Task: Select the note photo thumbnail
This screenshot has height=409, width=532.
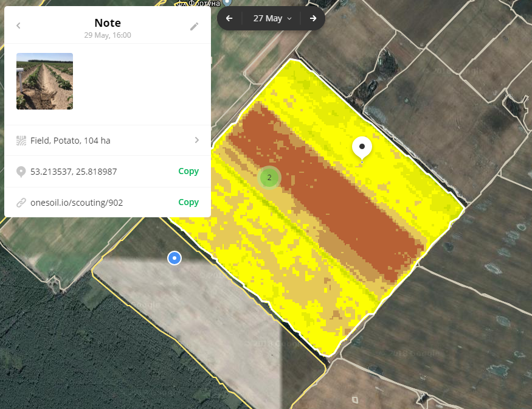Action: point(44,81)
